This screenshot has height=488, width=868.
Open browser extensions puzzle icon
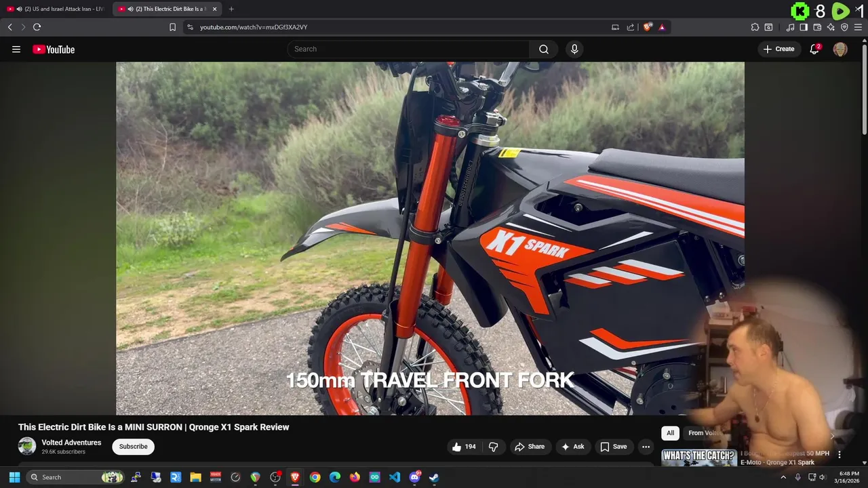pos(755,27)
